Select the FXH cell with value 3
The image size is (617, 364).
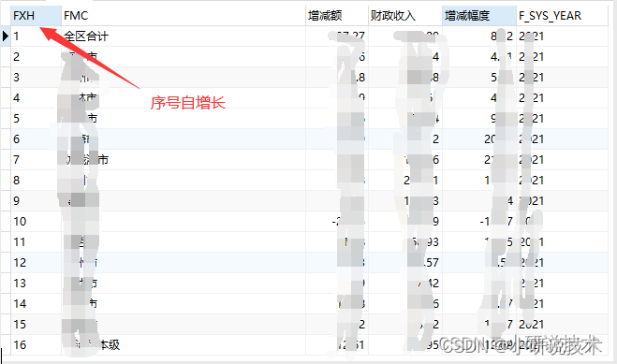(x=36, y=77)
